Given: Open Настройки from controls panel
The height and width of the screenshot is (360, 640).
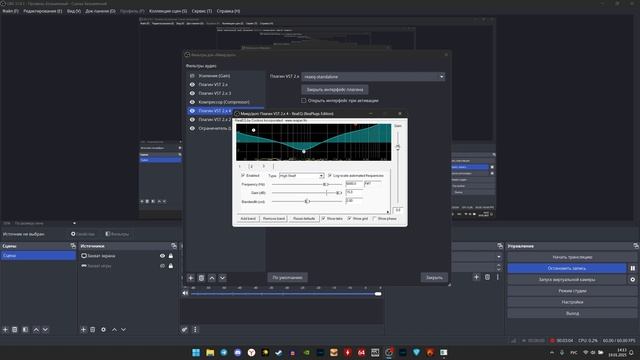Looking at the screenshot, I should pyautogui.click(x=572, y=302).
